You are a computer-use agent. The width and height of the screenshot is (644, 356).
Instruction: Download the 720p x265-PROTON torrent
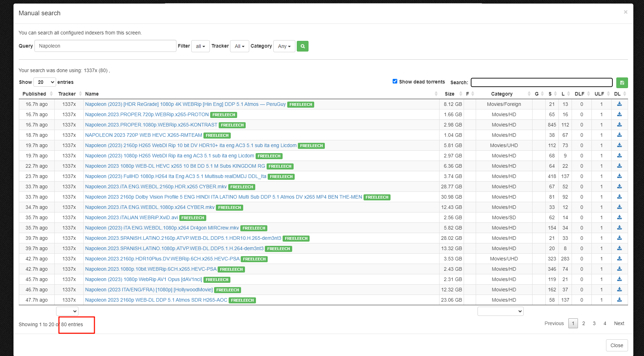coord(620,114)
